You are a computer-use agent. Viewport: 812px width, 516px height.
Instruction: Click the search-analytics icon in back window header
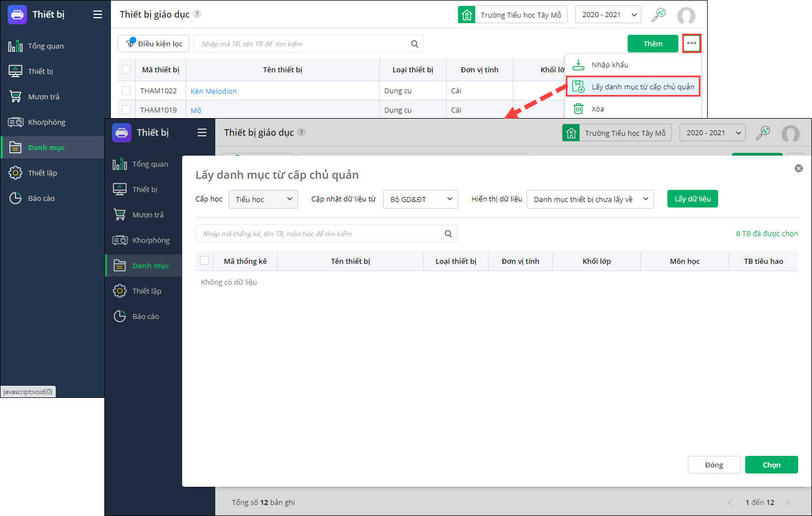(x=659, y=15)
